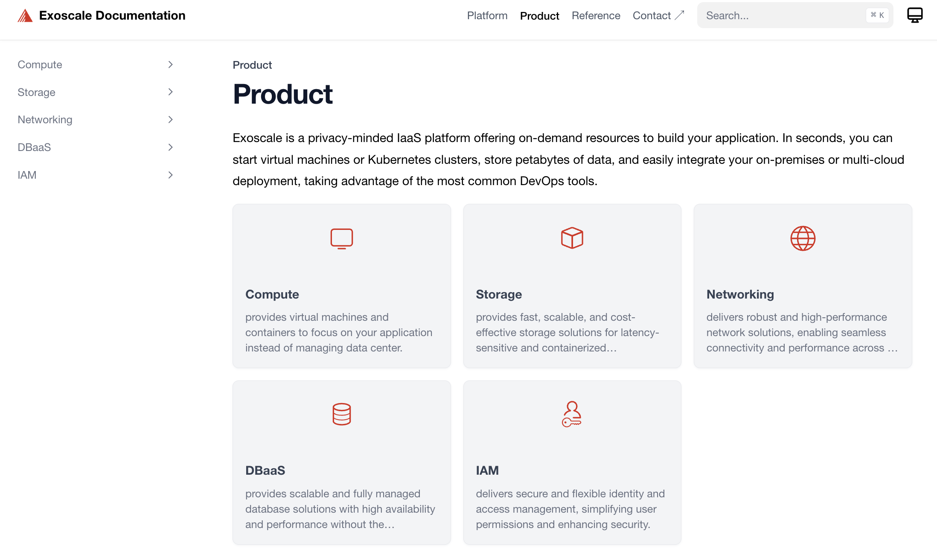937x560 pixels.
Task: Click the Networking globe icon
Action: 803,238
